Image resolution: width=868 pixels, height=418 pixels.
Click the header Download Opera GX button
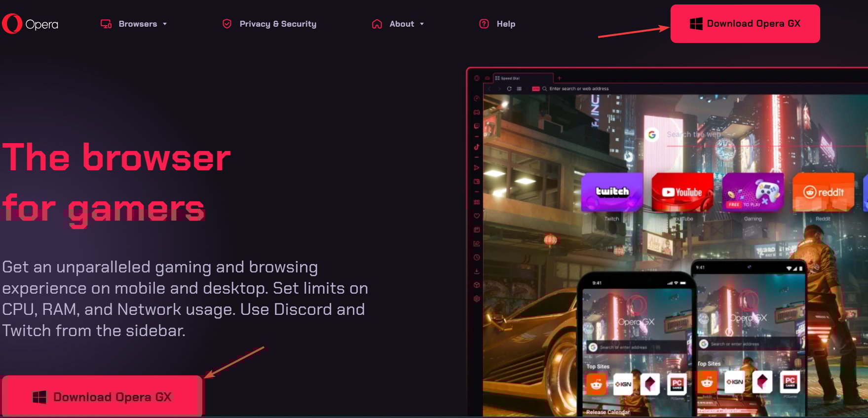click(x=745, y=24)
